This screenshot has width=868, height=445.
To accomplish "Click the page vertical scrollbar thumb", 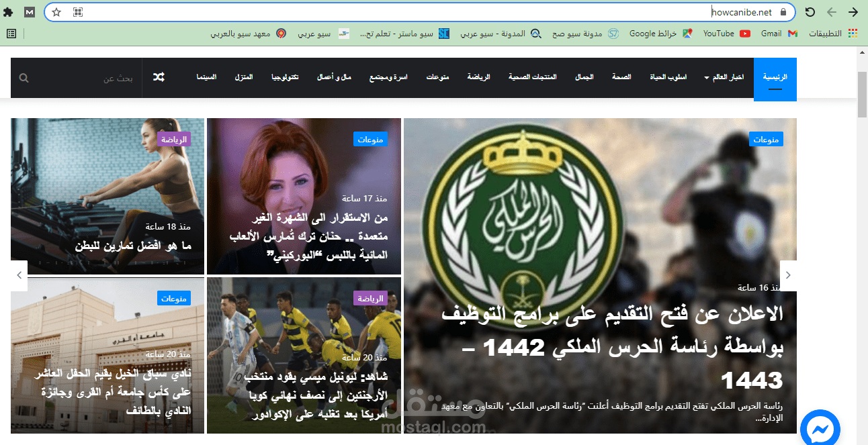I will [x=863, y=94].
